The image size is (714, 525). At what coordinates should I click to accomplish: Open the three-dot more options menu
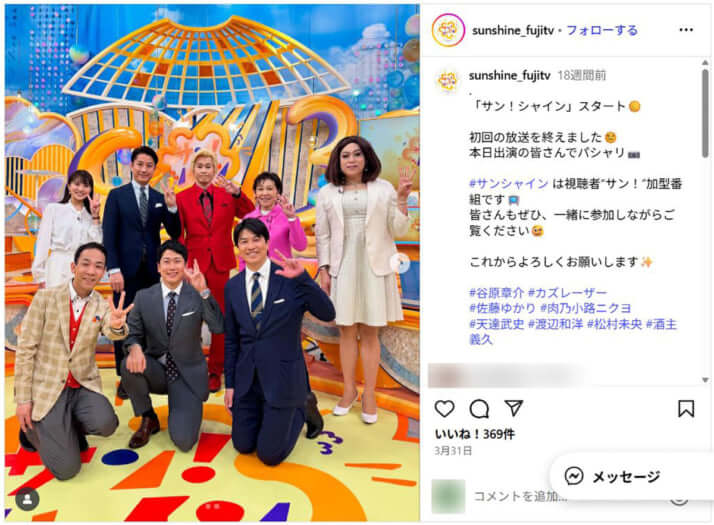[686, 30]
